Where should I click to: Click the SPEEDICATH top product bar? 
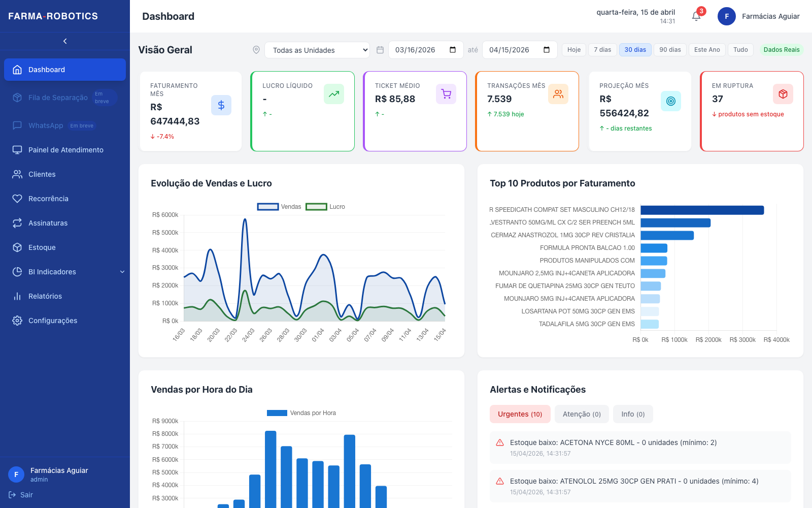(x=702, y=210)
